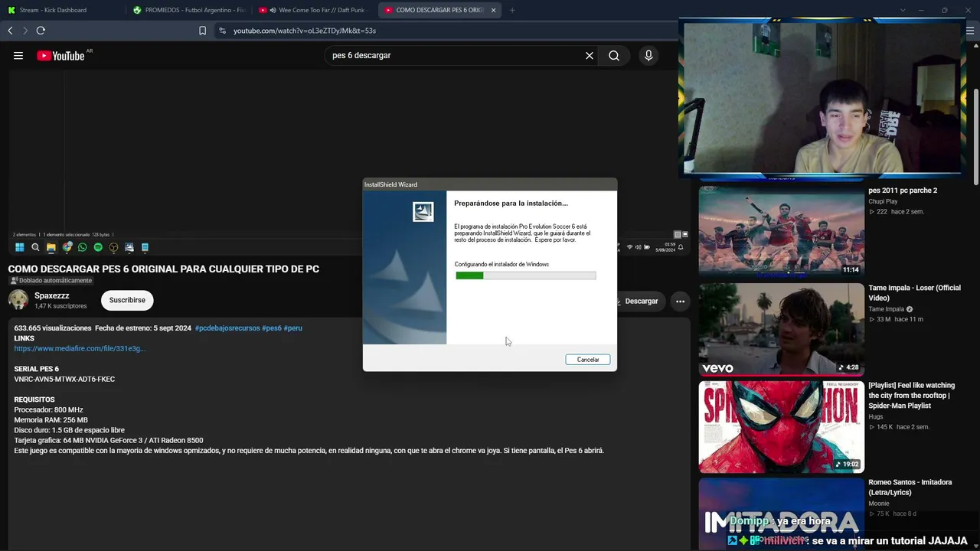
Task: Open 'Tame Impala - Loser (Official Video)' title
Action: tap(914, 293)
